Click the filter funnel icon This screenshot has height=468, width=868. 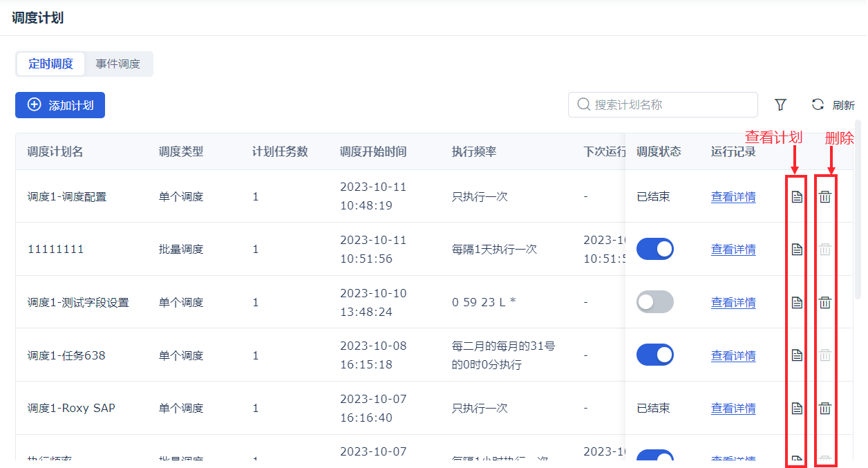click(780, 105)
